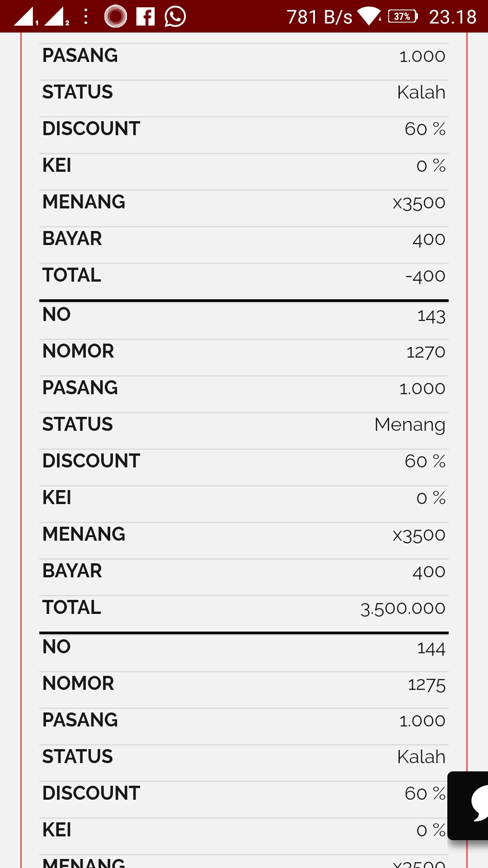Select nomor value 1275
Screen dimensions: 488x868
427,684
